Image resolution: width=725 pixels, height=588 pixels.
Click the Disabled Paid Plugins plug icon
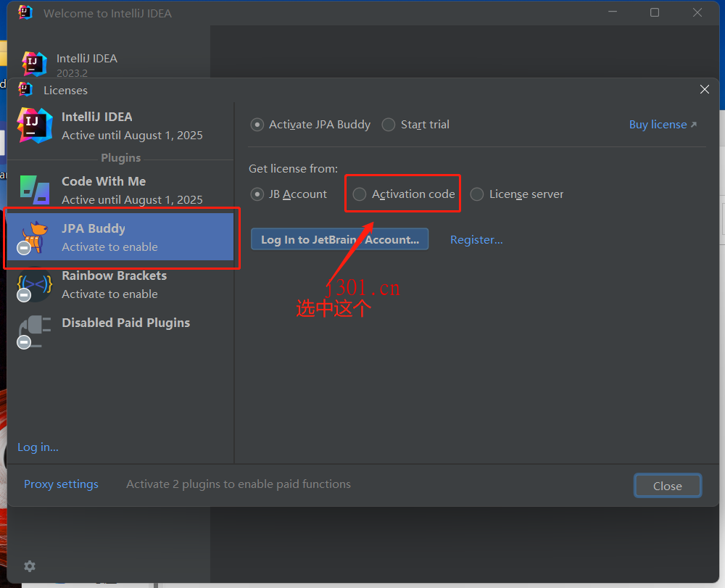click(x=34, y=332)
